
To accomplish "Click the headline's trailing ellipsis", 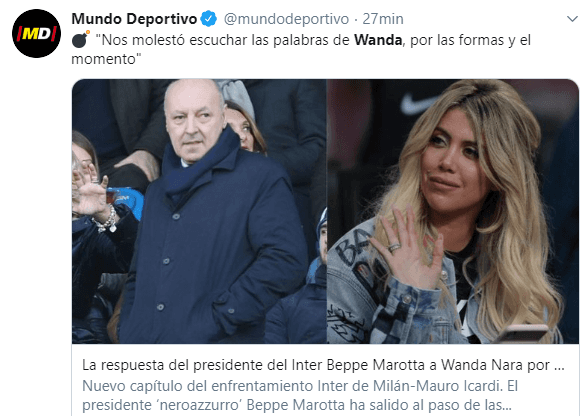I will pyautogui.click(x=559, y=366).
